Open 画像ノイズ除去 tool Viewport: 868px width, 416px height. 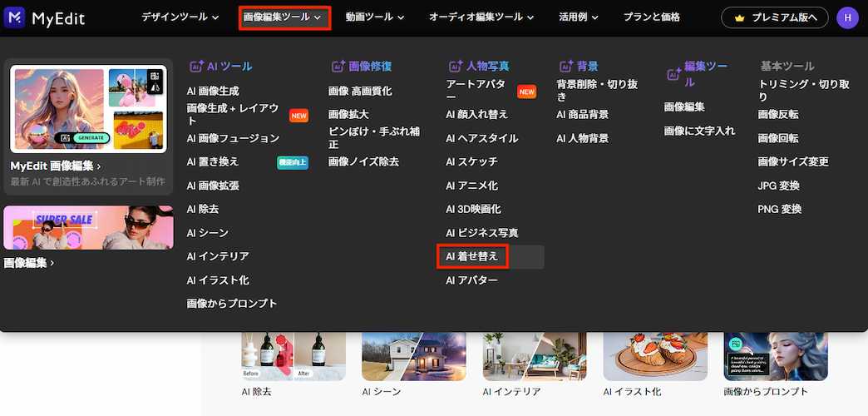click(x=363, y=161)
